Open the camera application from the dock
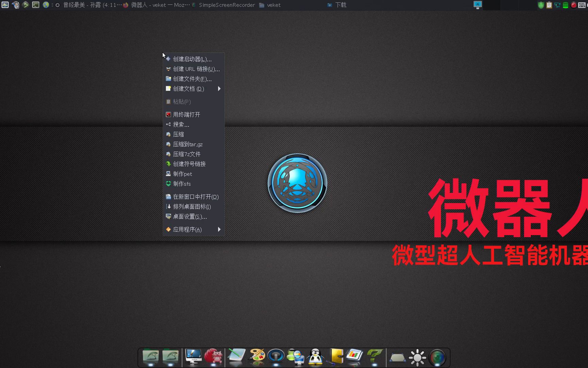The image size is (588, 368). point(438,357)
